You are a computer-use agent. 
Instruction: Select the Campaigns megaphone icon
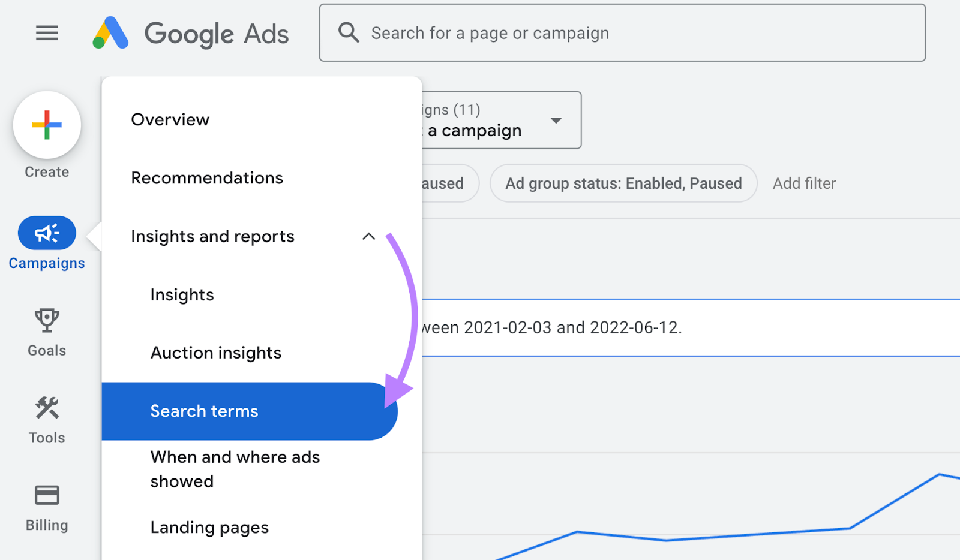pyautogui.click(x=46, y=233)
